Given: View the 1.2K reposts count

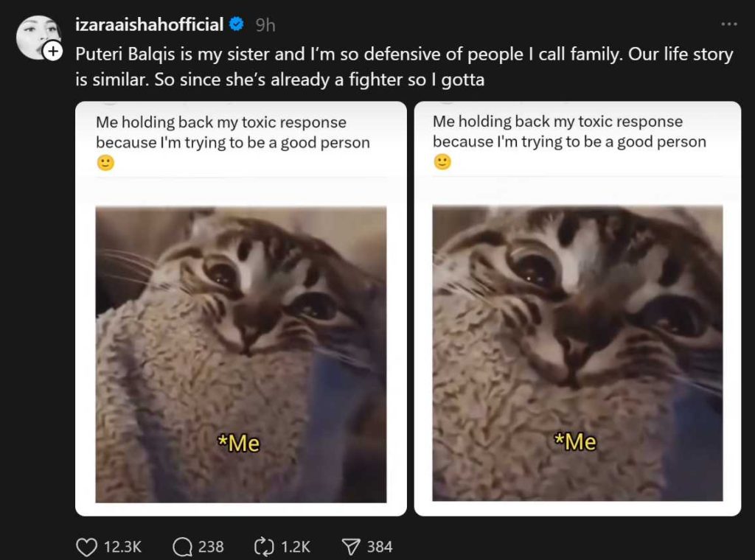Looking at the screenshot, I should 296,546.
